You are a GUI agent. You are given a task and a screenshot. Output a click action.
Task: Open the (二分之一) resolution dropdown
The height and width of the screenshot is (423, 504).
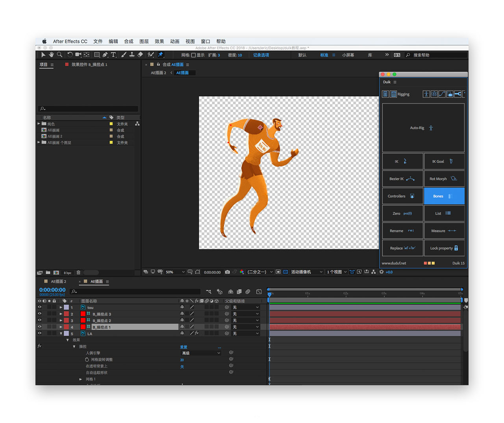pos(260,272)
